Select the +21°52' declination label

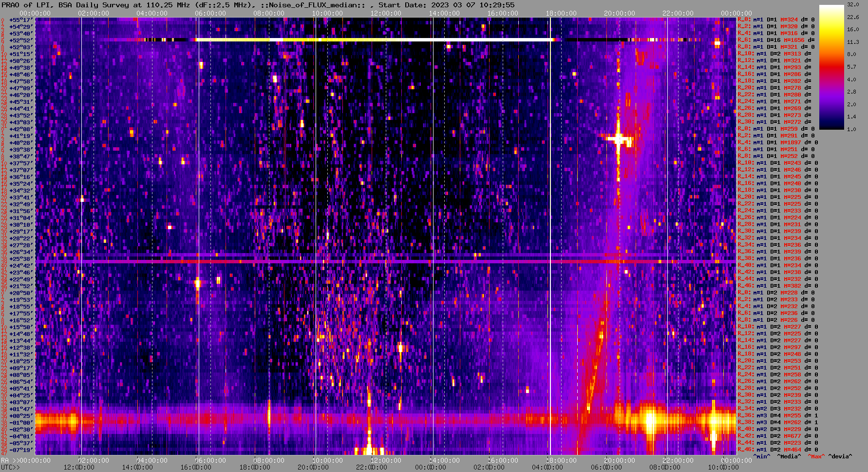[x=21, y=286]
